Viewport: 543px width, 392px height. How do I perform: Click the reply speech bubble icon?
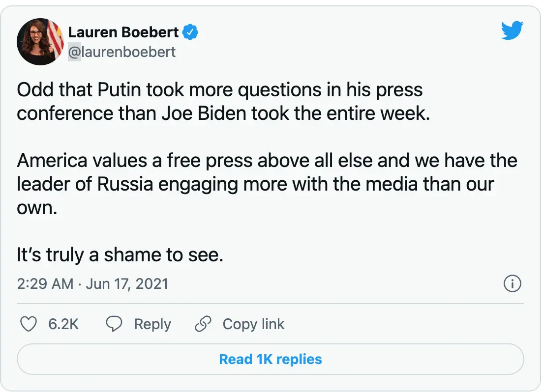[x=115, y=324]
